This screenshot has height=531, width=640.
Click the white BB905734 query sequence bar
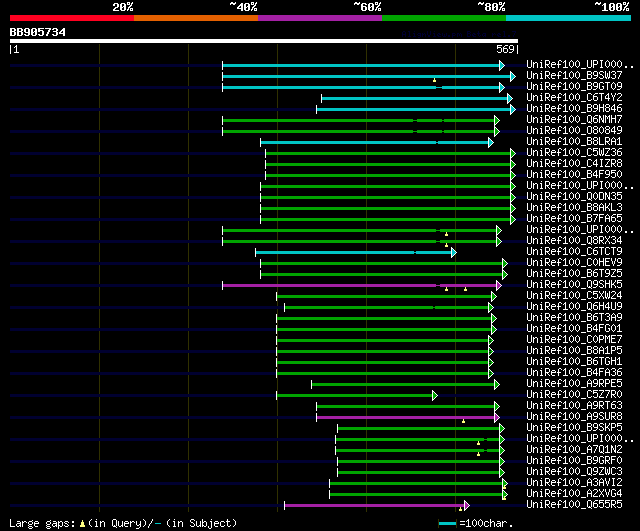[264, 41]
